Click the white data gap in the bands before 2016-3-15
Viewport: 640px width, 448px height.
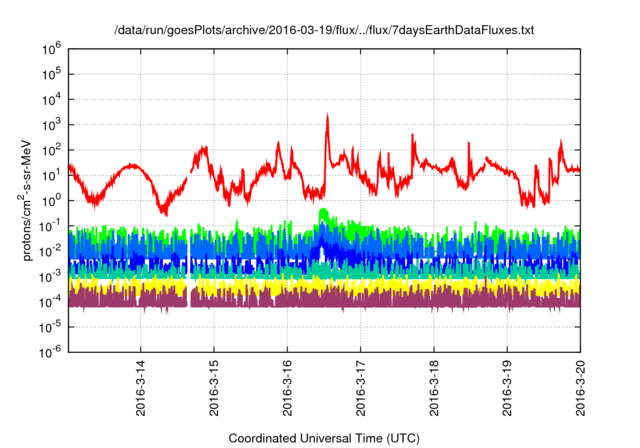(189, 280)
